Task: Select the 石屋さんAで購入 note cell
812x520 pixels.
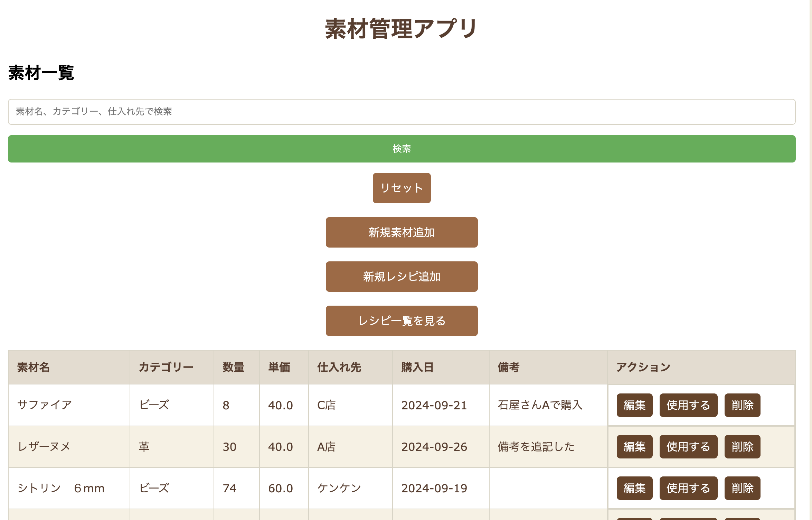Action: tap(540, 405)
